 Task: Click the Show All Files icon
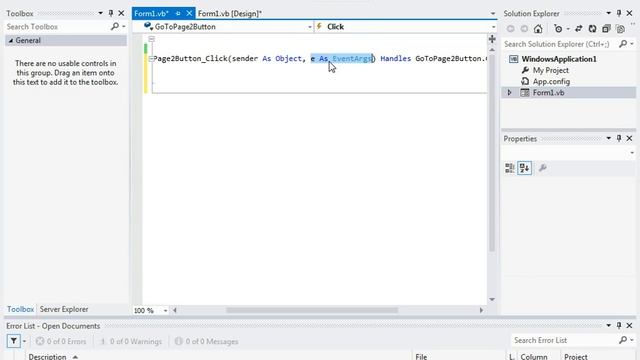tap(620, 29)
